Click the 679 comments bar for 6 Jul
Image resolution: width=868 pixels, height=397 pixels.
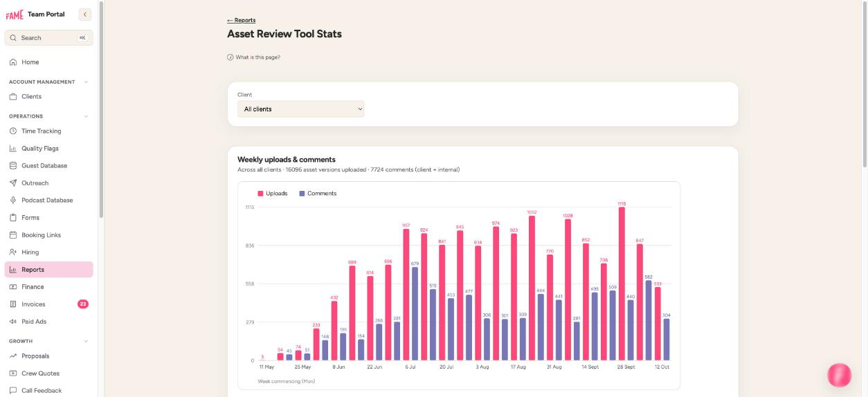[415, 313]
